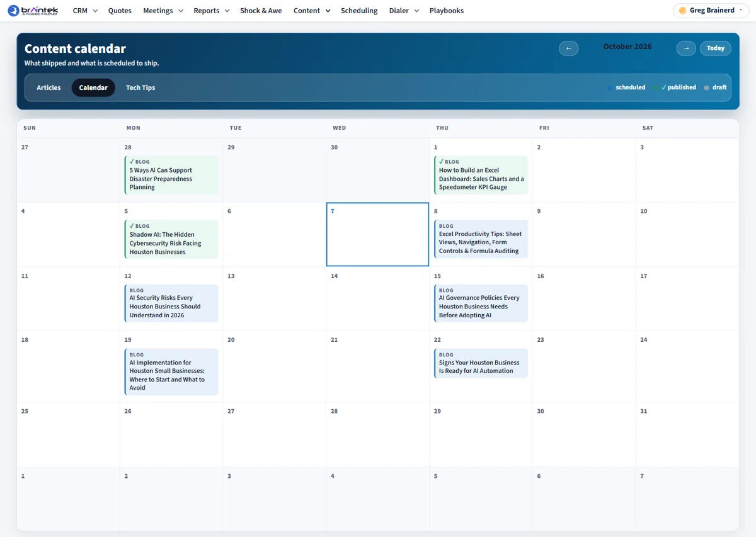Click the 'Content calendar' heading
This screenshot has height=537, width=756.
pos(75,48)
